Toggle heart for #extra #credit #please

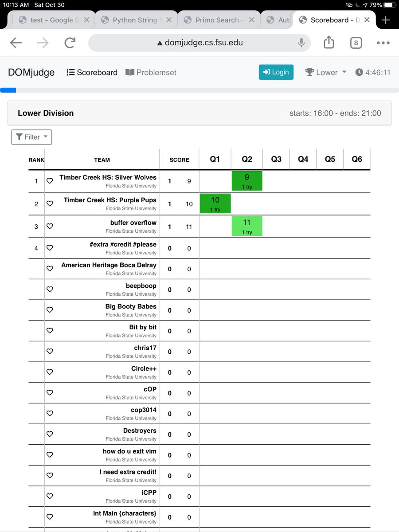(50, 248)
